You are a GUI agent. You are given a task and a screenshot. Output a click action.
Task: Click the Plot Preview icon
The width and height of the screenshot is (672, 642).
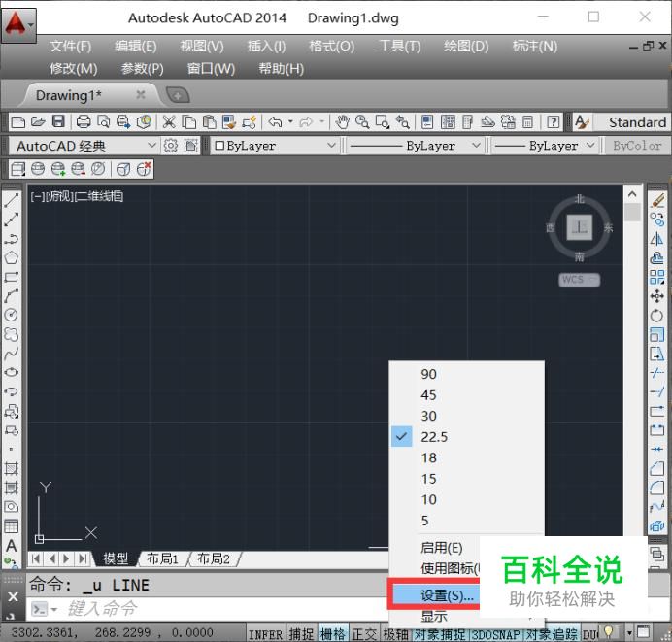pos(103,122)
